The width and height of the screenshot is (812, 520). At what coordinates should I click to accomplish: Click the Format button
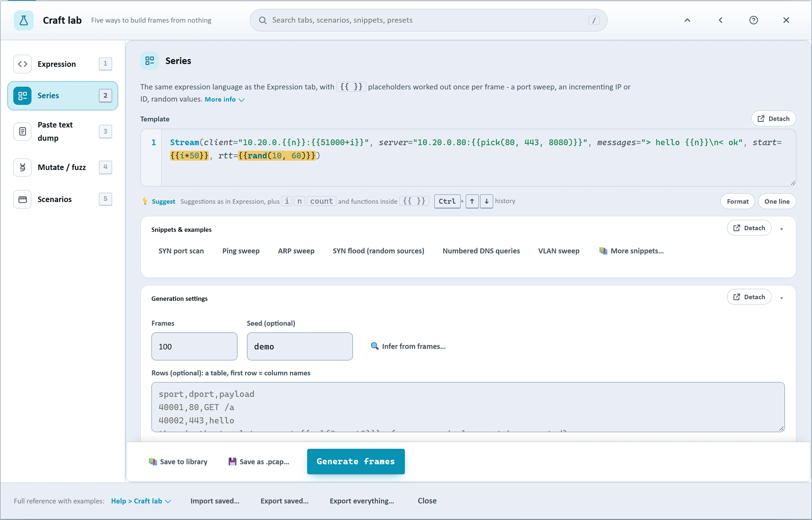pyautogui.click(x=738, y=201)
